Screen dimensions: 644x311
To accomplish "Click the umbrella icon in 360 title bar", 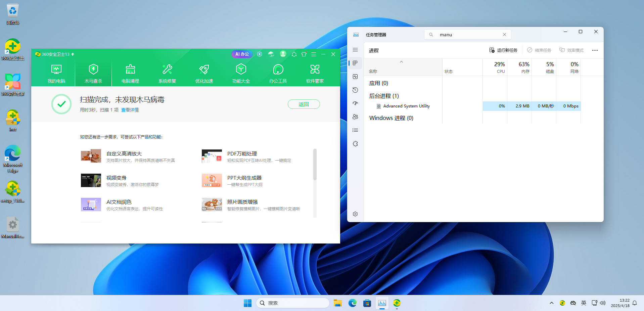I will (271, 54).
